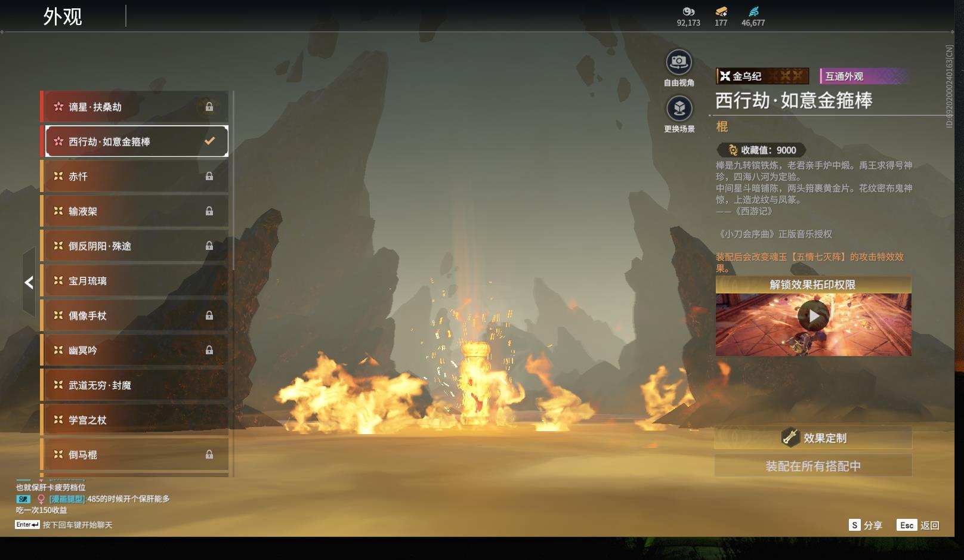Select the 西行劫·如意金箍棒 list entry
Image resolution: width=964 pixels, height=560 pixels.
point(137,141)
